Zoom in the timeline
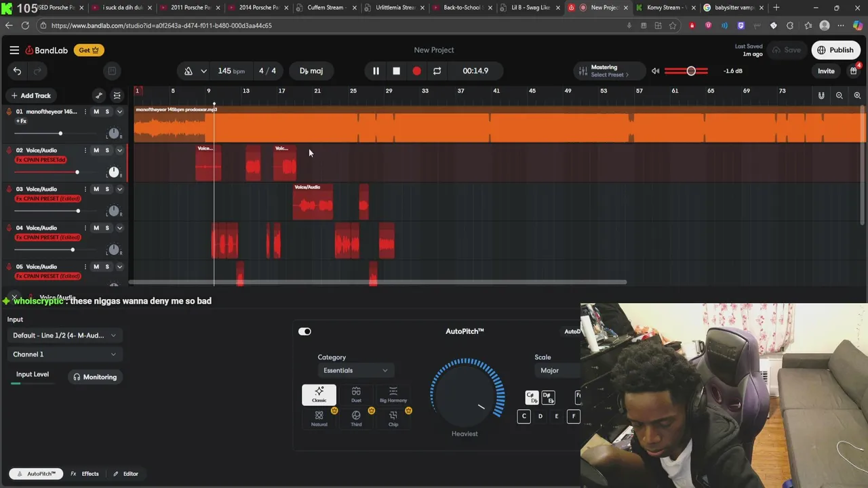868x488 pixels. point(857,96)
